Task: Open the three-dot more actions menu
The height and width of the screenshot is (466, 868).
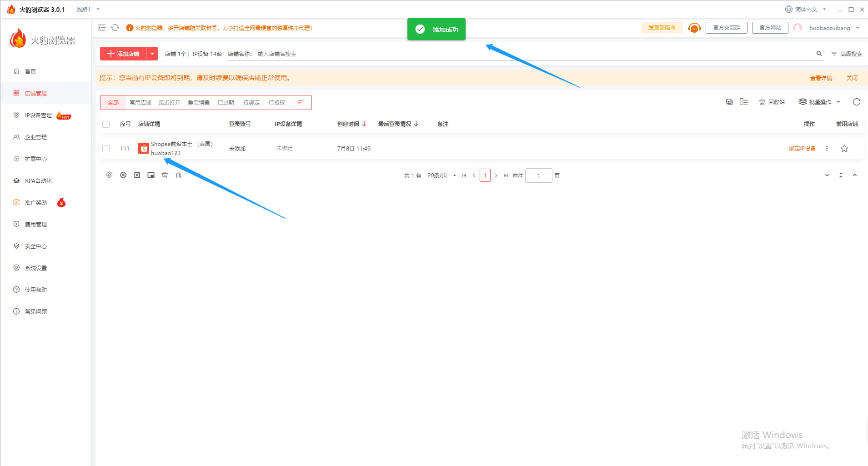Action: pyautogui.click(x=827, y=148)
